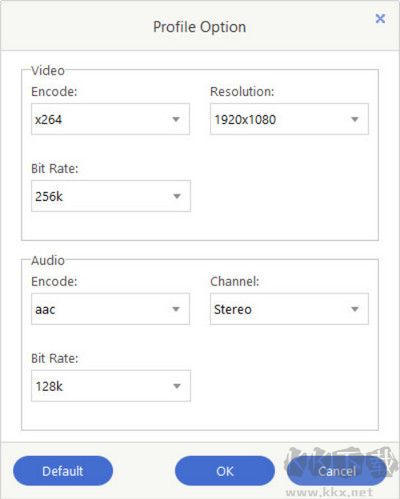This screenshot has width=400, height=499.
Task: Open the audio Encode dropdown arrow
Action: [176, 309]
